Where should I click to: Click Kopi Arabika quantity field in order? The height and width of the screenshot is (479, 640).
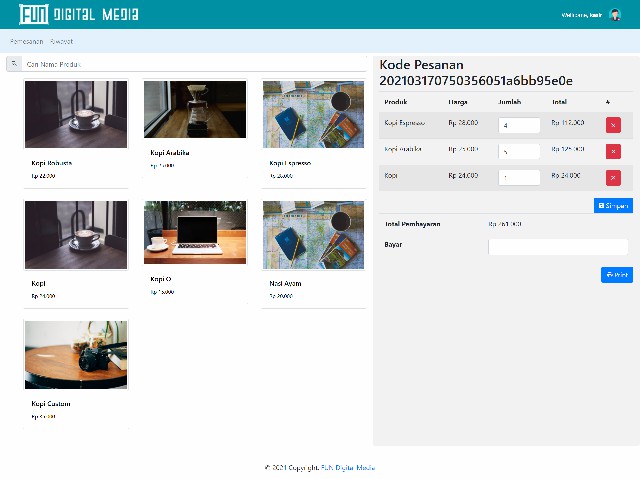[x=519, y=151]
